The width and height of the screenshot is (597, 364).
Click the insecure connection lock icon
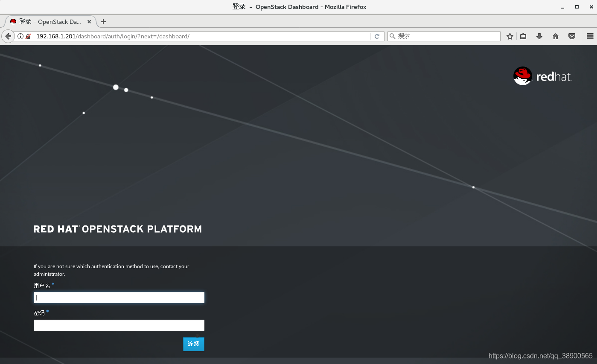point(28,36)
